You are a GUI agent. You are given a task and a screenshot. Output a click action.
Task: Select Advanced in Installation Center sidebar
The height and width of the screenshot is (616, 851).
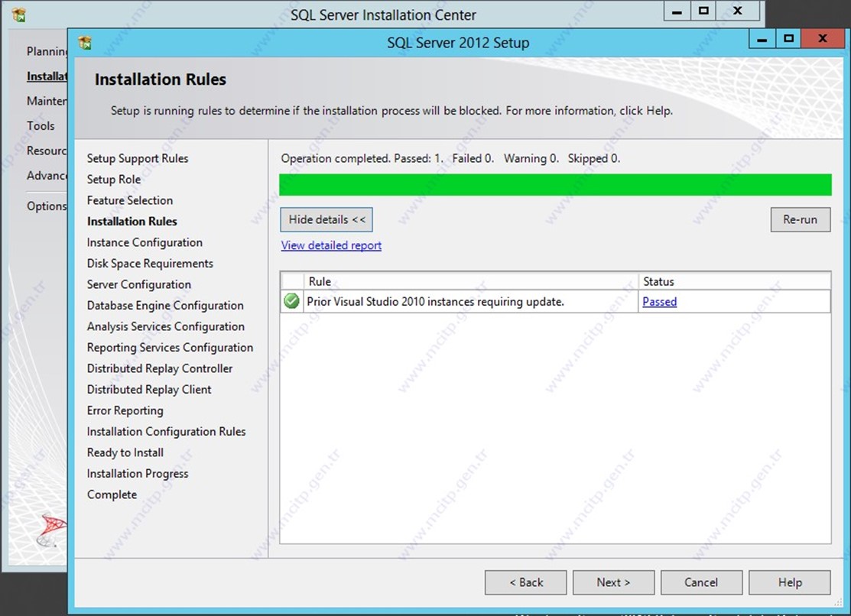47,176
